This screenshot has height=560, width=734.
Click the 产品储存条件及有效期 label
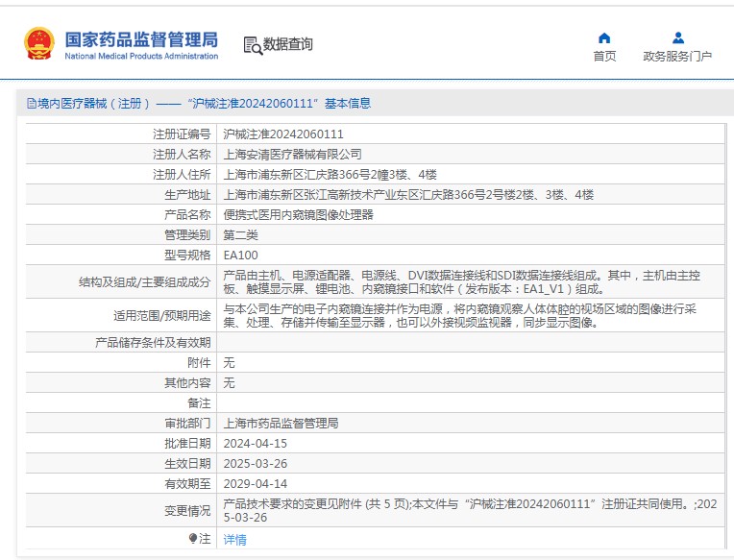153,343
